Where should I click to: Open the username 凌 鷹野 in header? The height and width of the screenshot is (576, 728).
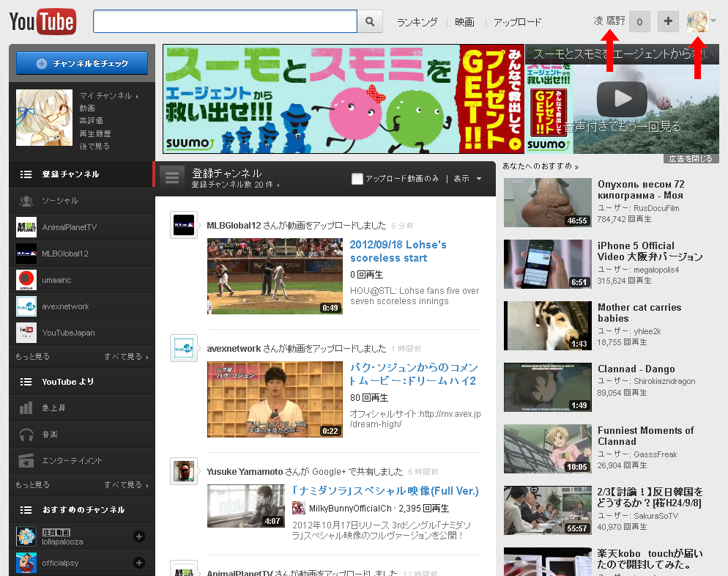(609, 21)
